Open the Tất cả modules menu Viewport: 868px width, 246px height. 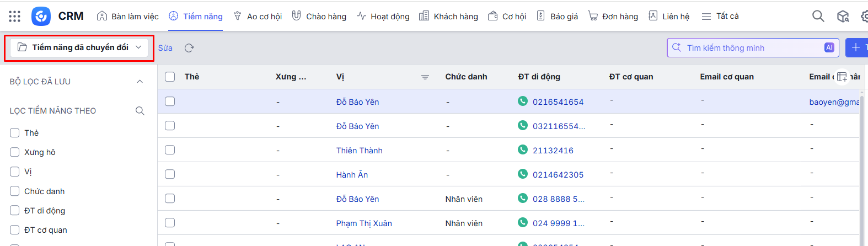[x=720, y=17]
